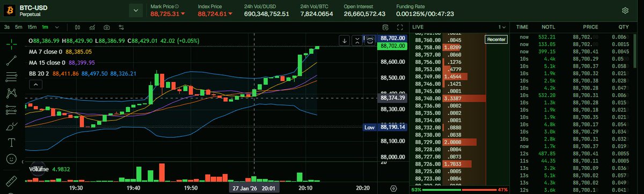Click the MA 15 close indicator label
This screenshot has height=194, width=644.
pos(47,63)
